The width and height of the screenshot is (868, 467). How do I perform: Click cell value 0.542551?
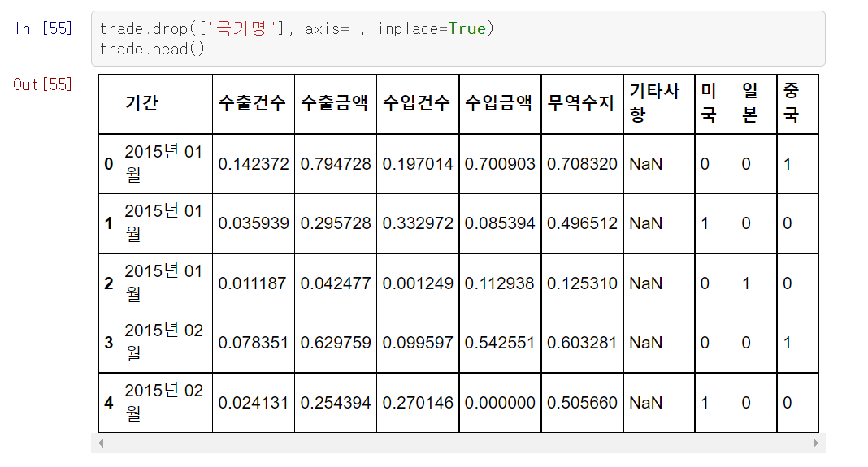(499, 343)
